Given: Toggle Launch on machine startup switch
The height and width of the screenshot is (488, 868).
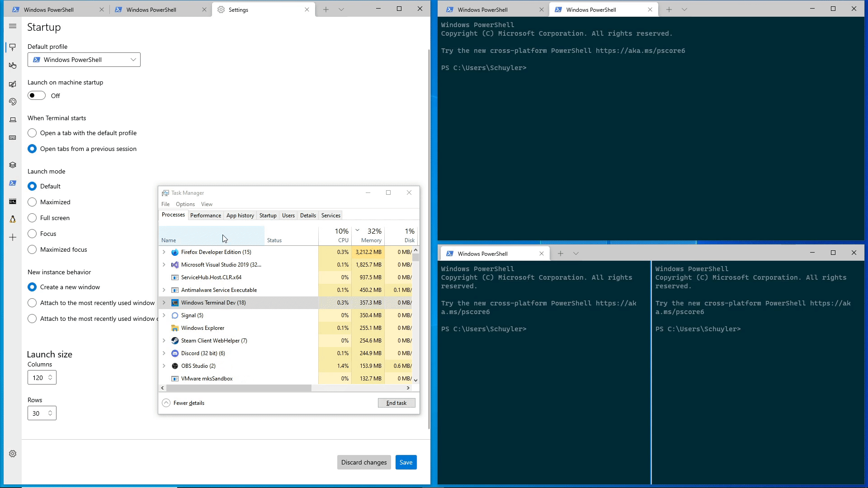Looking at the screenshot, I should pos(37,96).
